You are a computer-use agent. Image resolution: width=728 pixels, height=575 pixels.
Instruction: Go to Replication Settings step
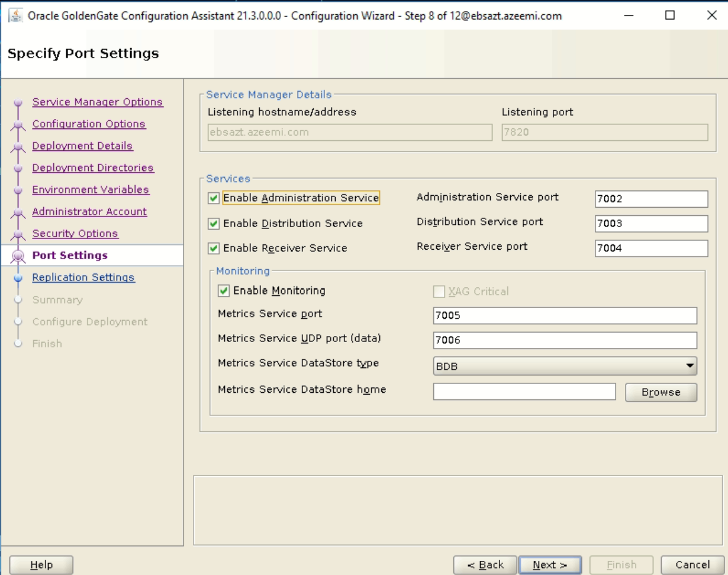click(83, 277)
